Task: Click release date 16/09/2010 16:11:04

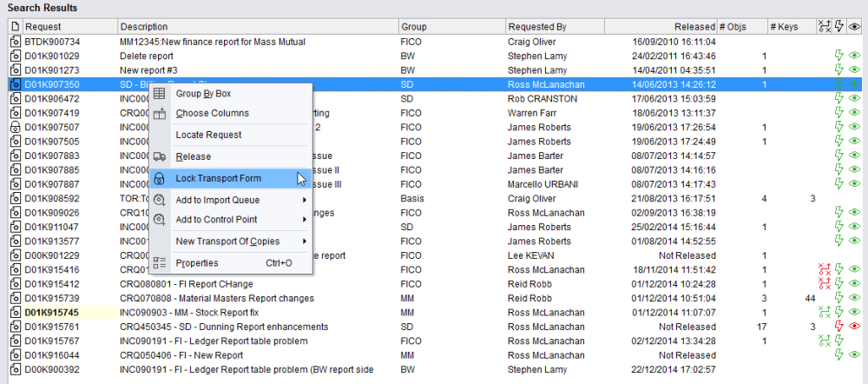Action: (674, 42)
